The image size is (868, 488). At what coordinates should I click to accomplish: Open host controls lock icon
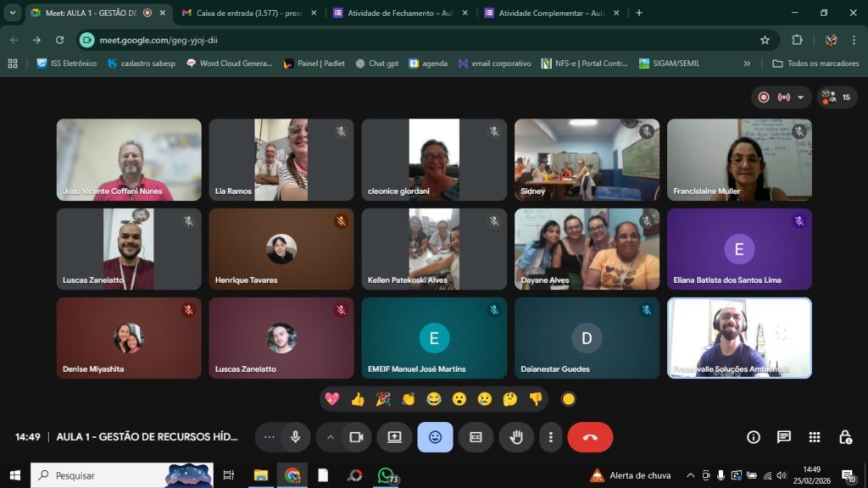pyautogui.click(x=845, y=437)
